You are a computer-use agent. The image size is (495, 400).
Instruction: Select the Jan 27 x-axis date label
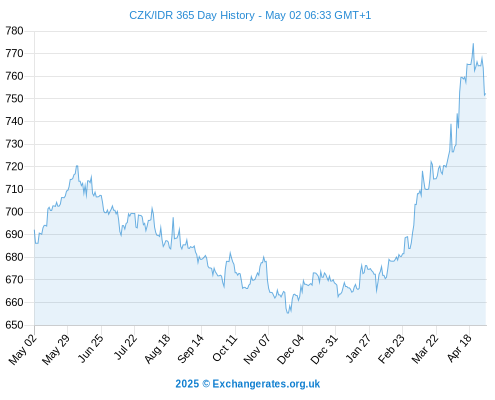[x=358, y=348]
